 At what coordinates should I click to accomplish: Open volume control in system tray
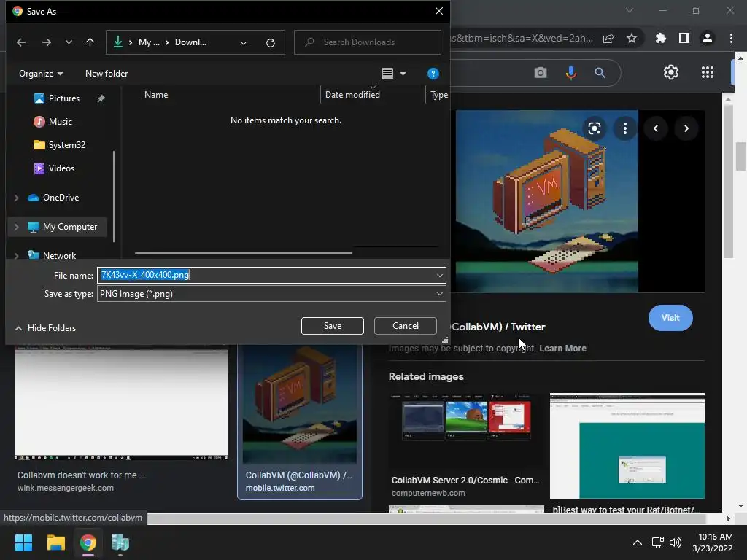675,542
